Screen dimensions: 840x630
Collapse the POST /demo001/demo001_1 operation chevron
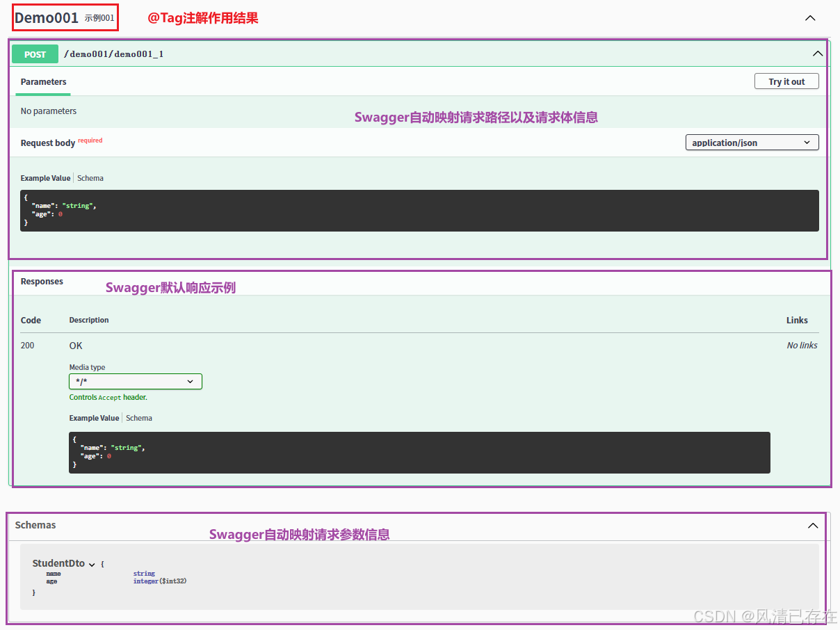pos(818,54)
